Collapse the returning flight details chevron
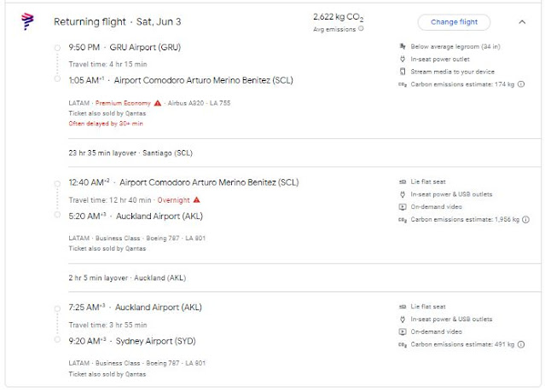The width and height of the screenshot is (545, 392). click(x=521, y=22)
